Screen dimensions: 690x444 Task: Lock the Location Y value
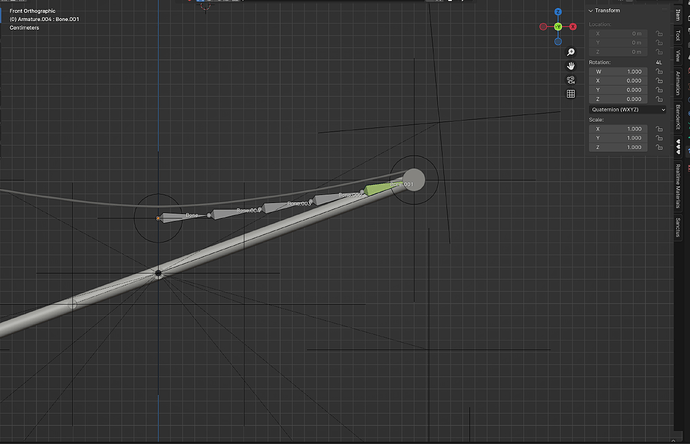(x=659, y=43)
